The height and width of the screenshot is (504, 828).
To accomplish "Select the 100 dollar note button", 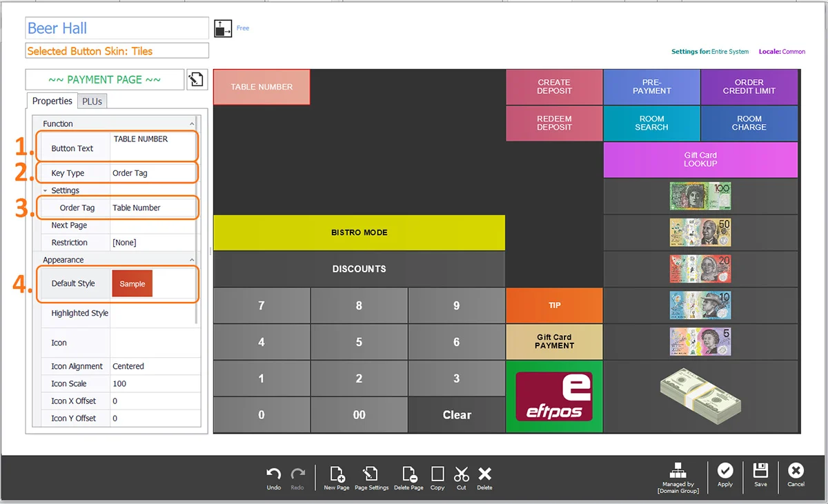I will pos(700,196).
